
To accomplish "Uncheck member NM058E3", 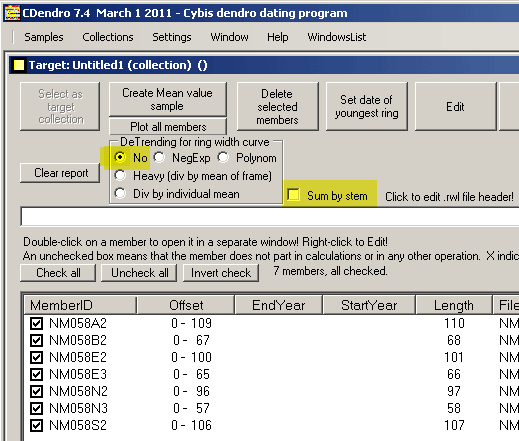I will click(x=36, y=374).
